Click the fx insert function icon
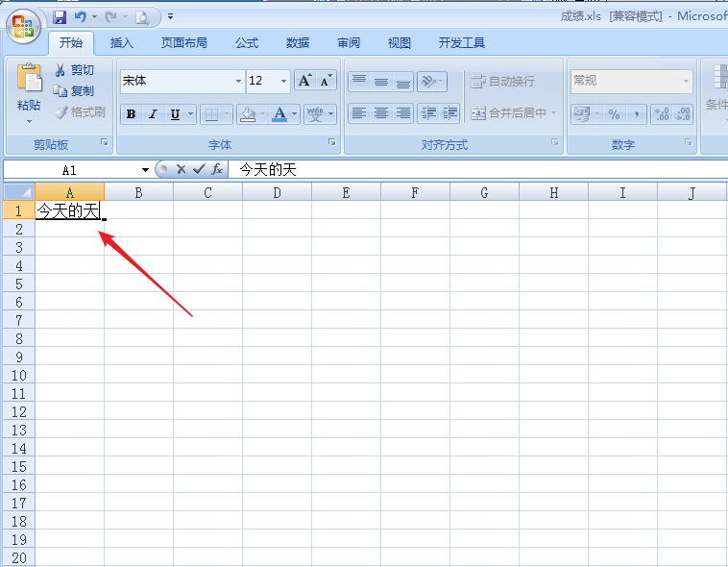The image size is (728, 567). tap(217, 169)
